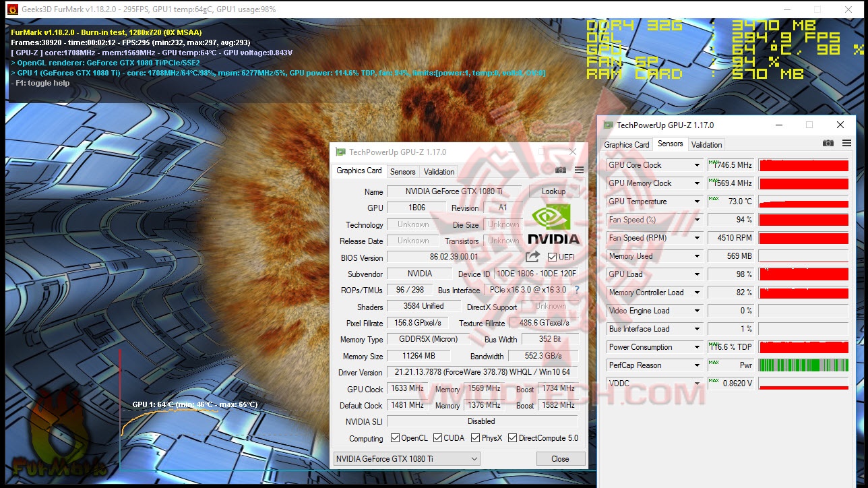
Task: Expand the Fan Speed (RPM) sensor dropdown
Action: point(697,238)
